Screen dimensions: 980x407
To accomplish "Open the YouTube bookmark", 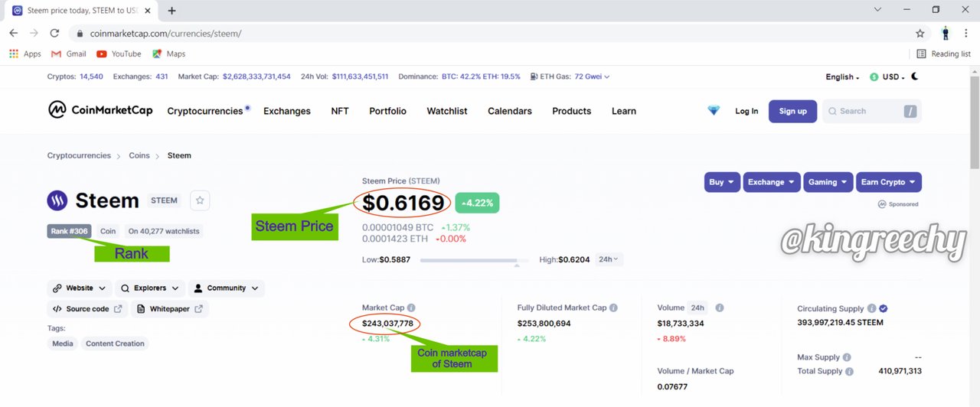I will tap(119, 54).
